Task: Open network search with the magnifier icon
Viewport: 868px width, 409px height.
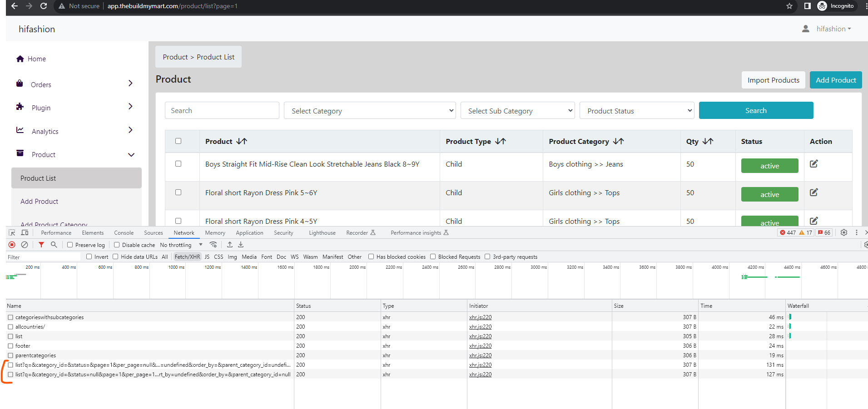Action: click(x=54, y=245)
